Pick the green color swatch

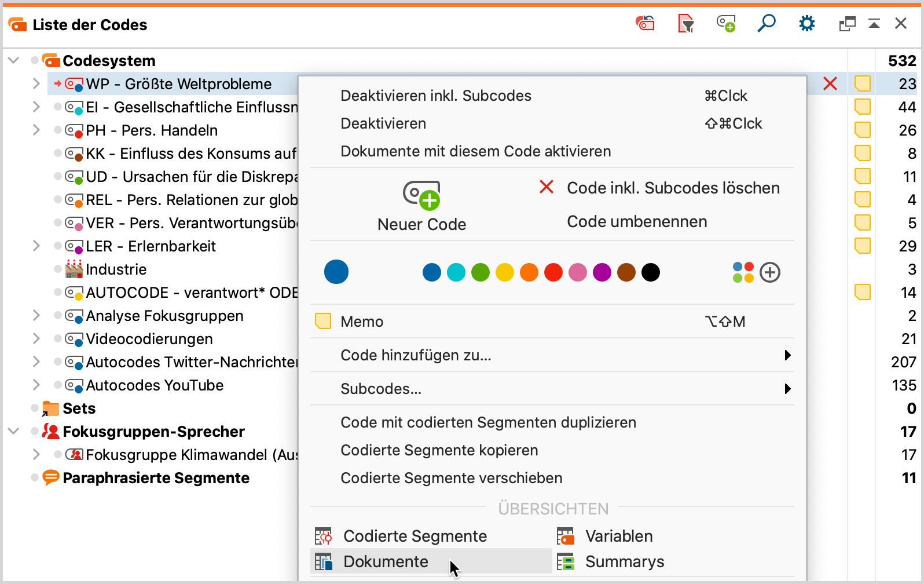pos(481,272)
